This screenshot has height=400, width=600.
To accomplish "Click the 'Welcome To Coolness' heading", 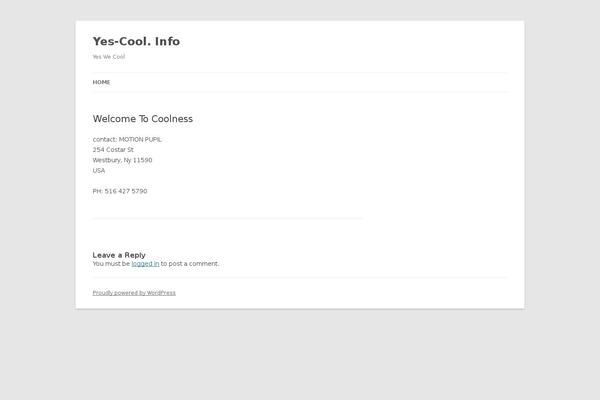I will click(x=143, y=119).
